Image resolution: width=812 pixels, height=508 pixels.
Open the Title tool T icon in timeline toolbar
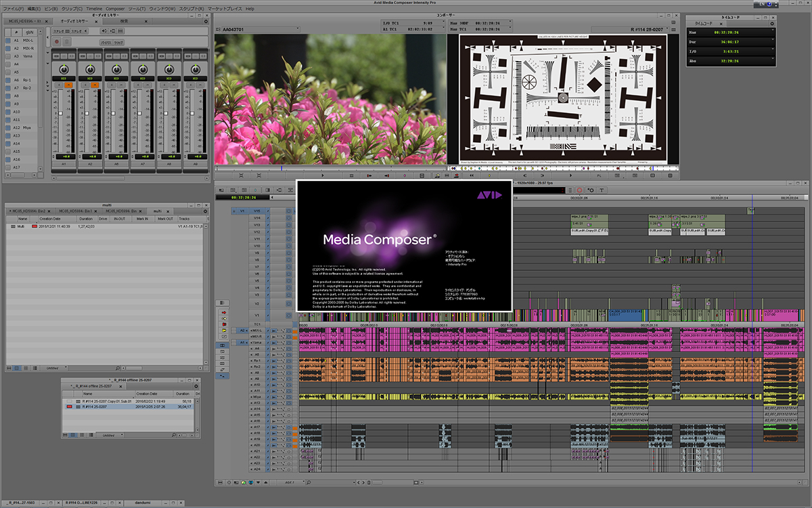[602, 190]
